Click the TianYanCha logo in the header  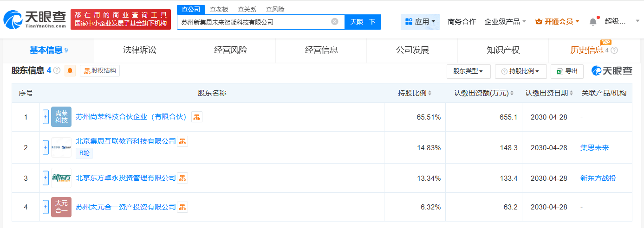point(35,19)
